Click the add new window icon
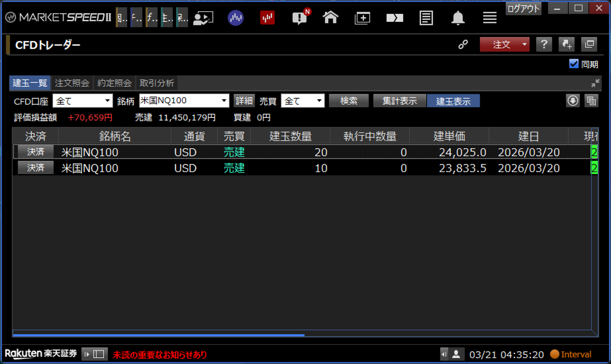The width and height of the screenshot is (611, 364). (363, 18)
